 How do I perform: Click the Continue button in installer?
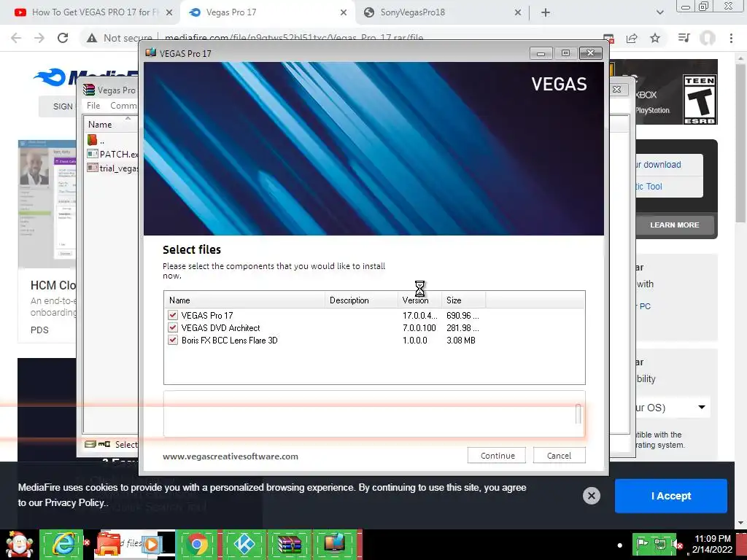pyautogui.click(x=496, y=455)
